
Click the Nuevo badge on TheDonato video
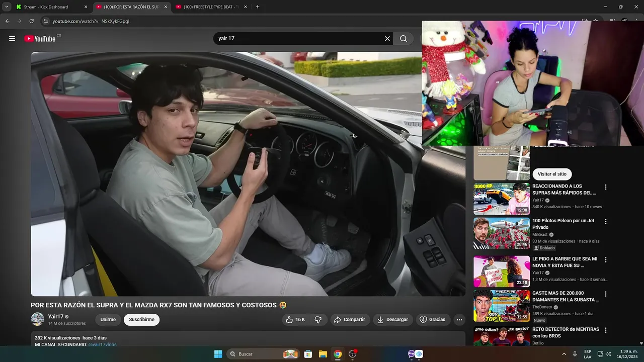539,320
